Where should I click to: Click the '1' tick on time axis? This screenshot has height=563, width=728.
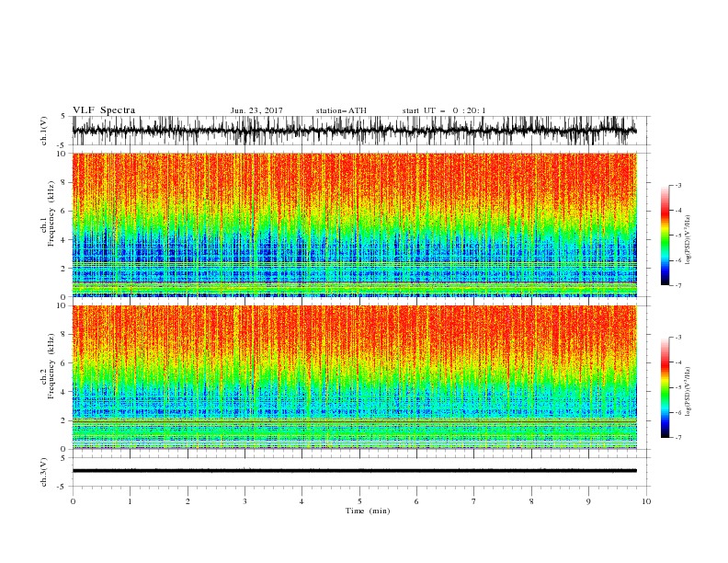130,501
